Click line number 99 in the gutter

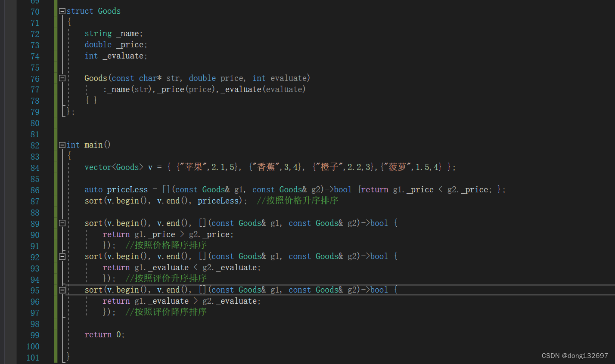click(x=35, y=335)
